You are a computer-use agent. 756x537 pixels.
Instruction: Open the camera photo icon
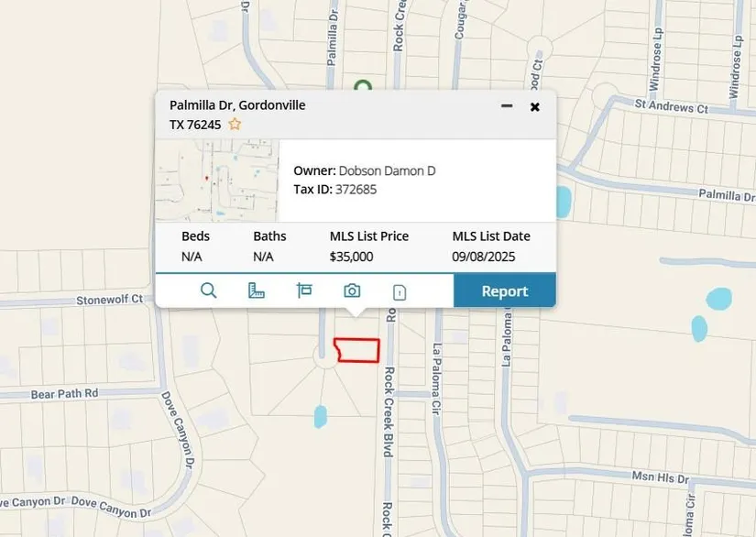(x=352, y=290)
